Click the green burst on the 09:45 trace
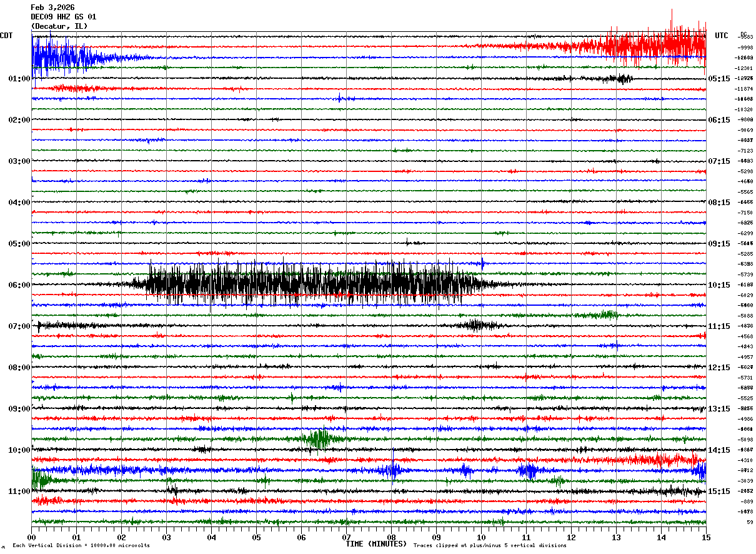The height and width of the screenshot is (554, 756). coord(319,438)
